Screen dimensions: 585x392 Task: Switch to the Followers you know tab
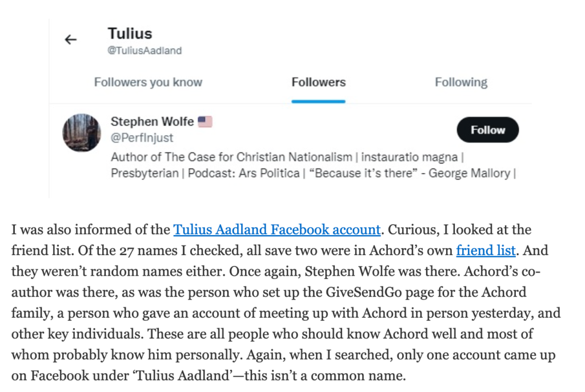148,82
